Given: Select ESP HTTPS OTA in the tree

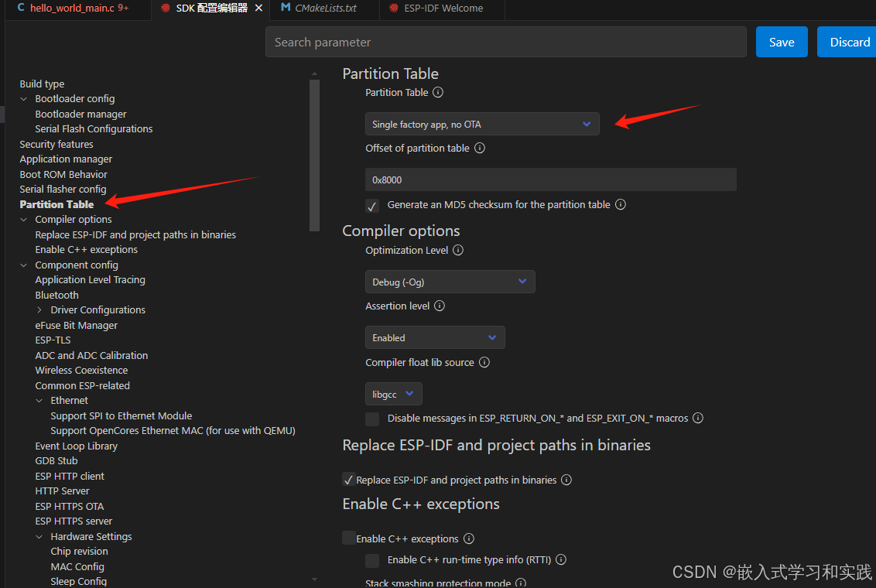Looking at the screenshot, I should (x=70, y=506).
